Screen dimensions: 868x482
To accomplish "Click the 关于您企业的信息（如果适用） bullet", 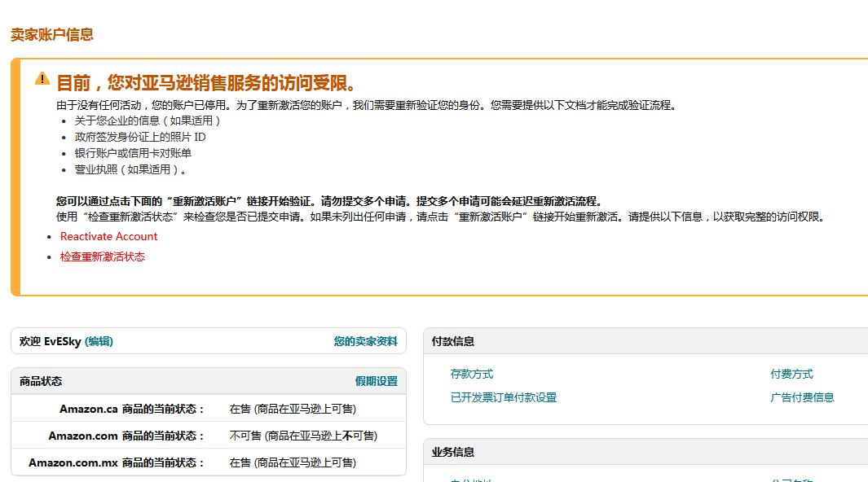I will point(148,120).
